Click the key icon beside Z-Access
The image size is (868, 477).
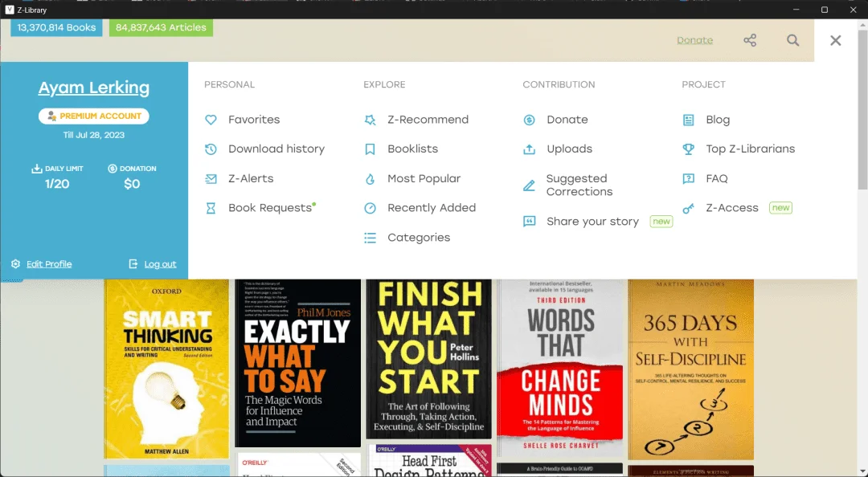(688, 208)
